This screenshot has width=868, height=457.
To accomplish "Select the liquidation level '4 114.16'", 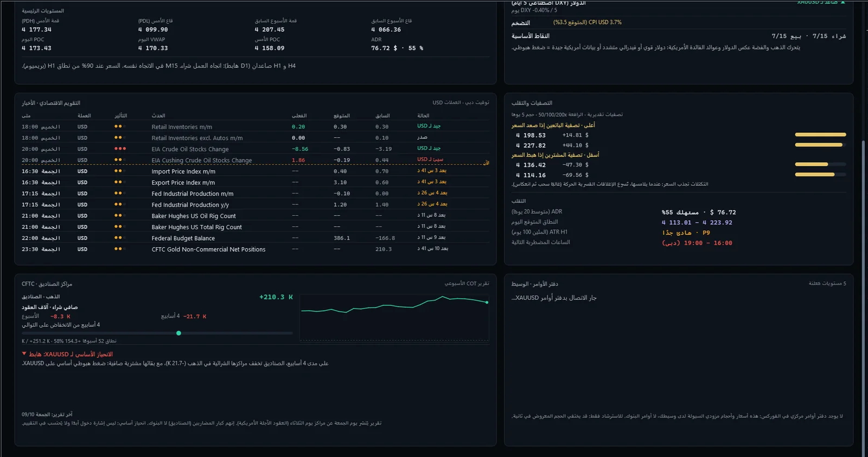I will pyautogui.click(x=531, y=175).
